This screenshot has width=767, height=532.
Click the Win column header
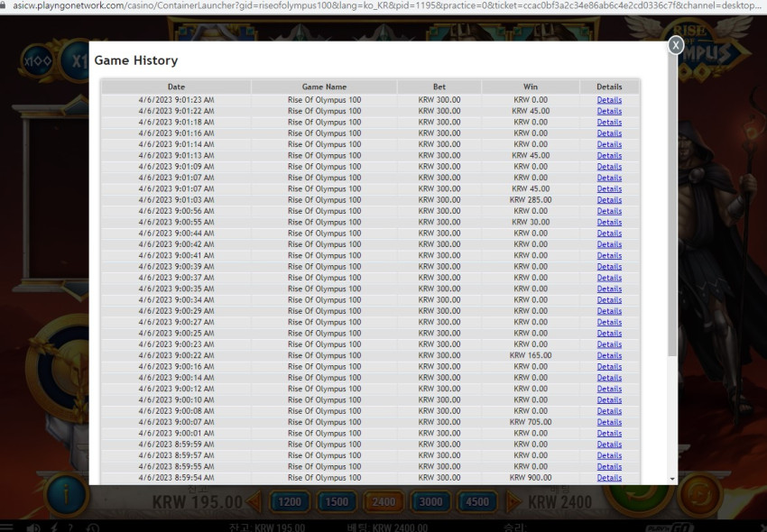[x=531, y=87]
